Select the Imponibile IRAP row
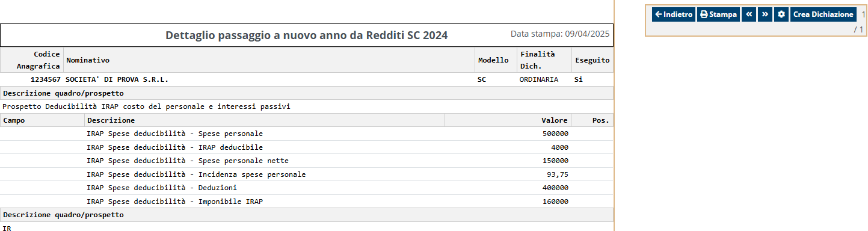The width and height of the screenshot is (868, 231). point(307,202)
